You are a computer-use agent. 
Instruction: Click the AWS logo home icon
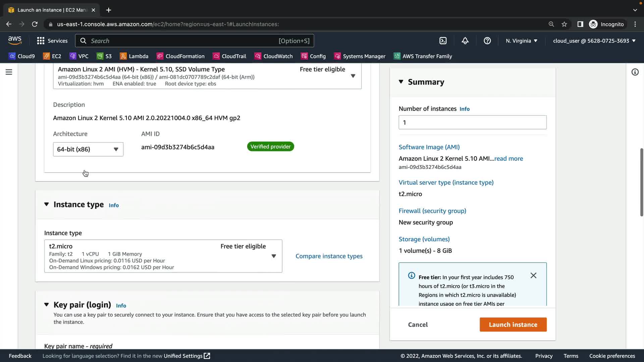[x=15, y=41]
